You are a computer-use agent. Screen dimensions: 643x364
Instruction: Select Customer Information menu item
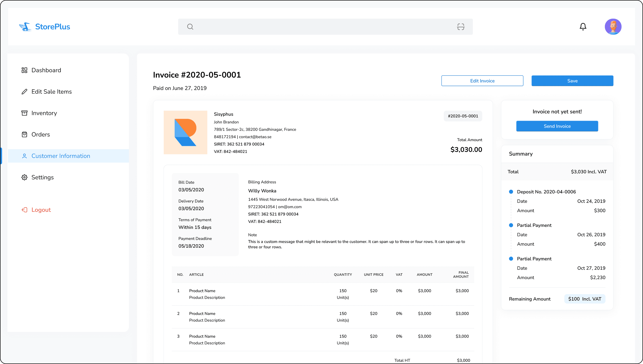[x=68, y=156]
